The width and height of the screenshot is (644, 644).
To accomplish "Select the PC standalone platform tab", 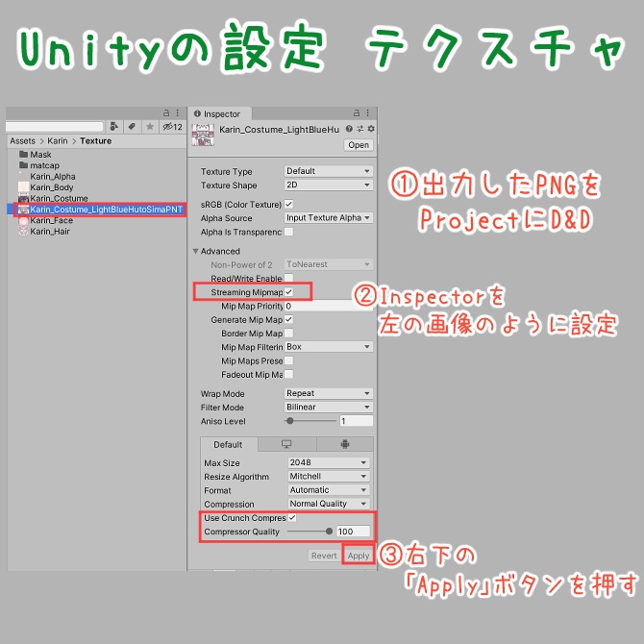I will [x=286, y=444].
